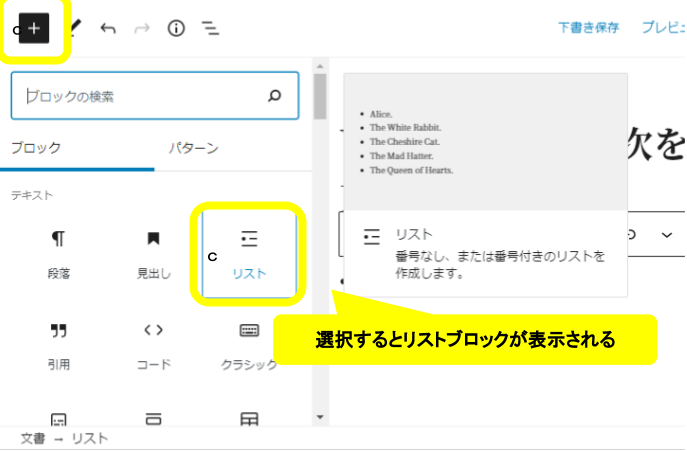687x451 pixels.
Task: Open the list view outline icon
Action: [x=210, y=29]
